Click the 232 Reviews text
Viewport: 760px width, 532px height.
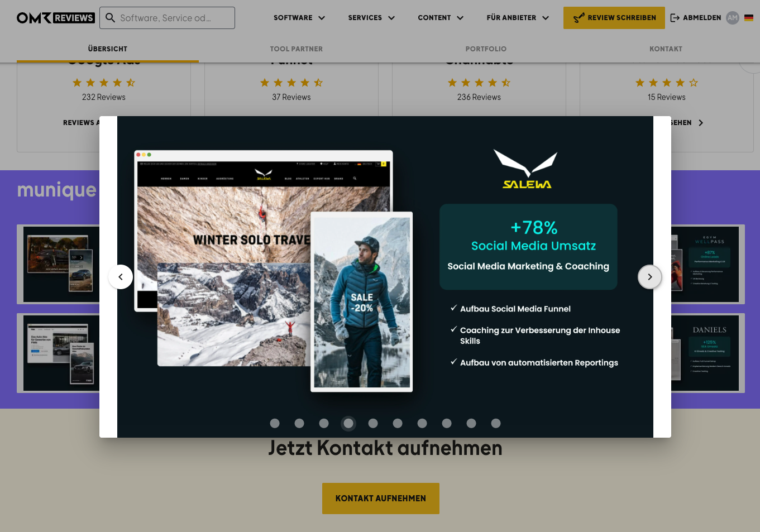104,97
